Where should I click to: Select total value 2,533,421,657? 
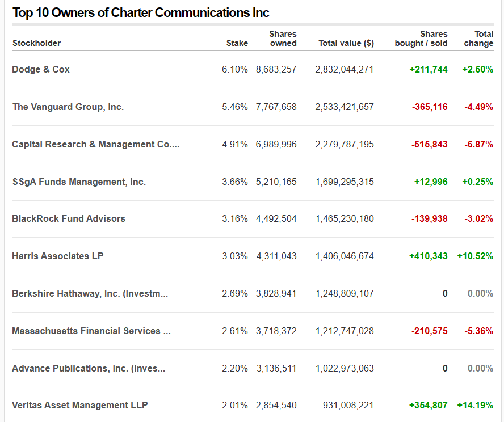345,107
